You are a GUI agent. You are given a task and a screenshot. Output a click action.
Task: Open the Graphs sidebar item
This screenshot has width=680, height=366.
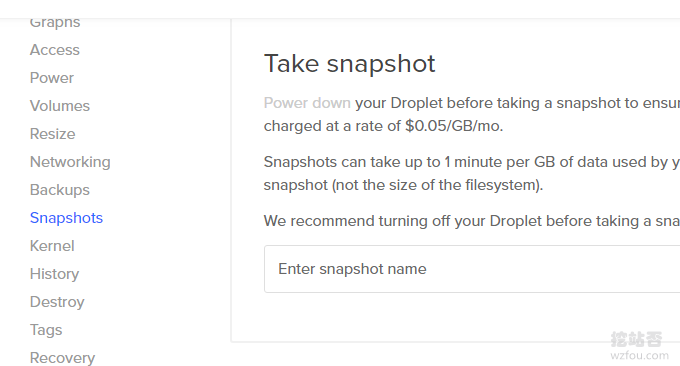(x=55, y=23)
